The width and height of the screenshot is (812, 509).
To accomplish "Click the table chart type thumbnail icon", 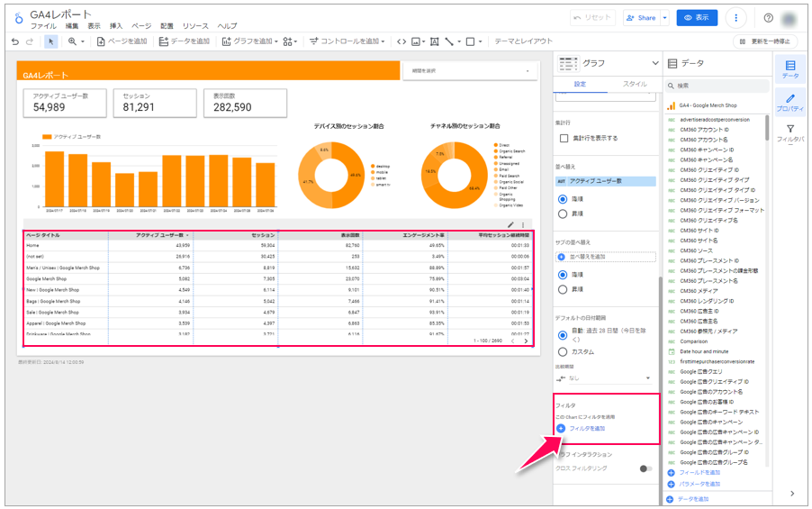I will click(x=568, y=64).
